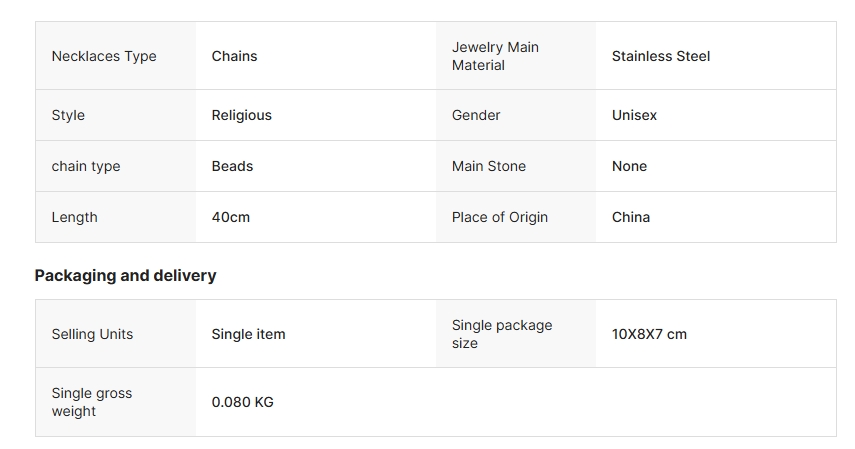This screenshot has width=855, height=449.
Task: Select the "China" origin value
Action: point(630,217)
